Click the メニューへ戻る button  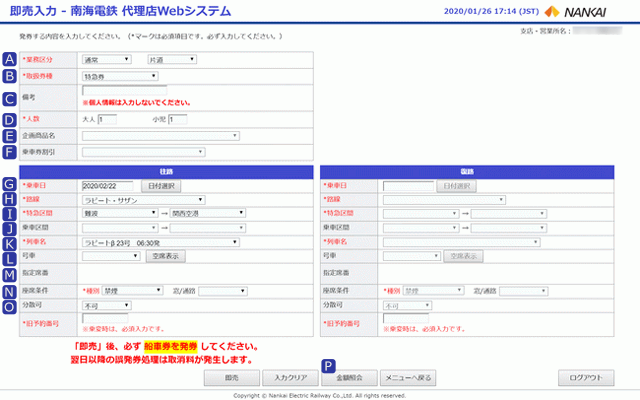click(x=408, y=378)
